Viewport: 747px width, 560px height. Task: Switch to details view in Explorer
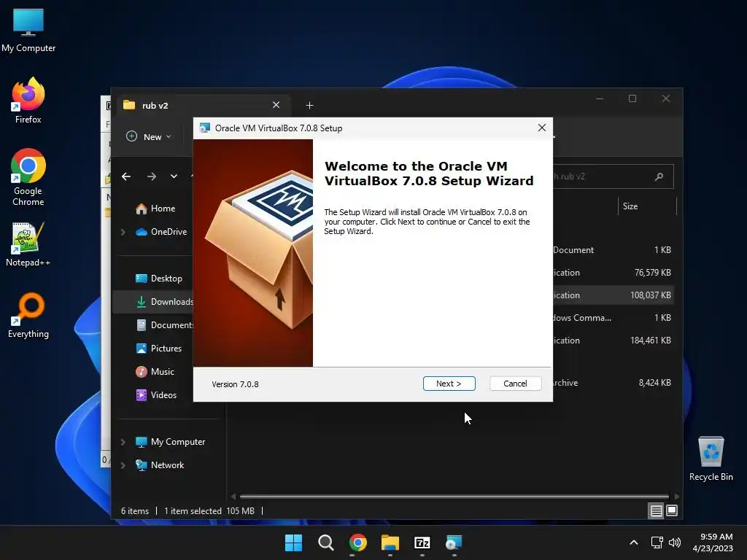(x=656, y=511)
